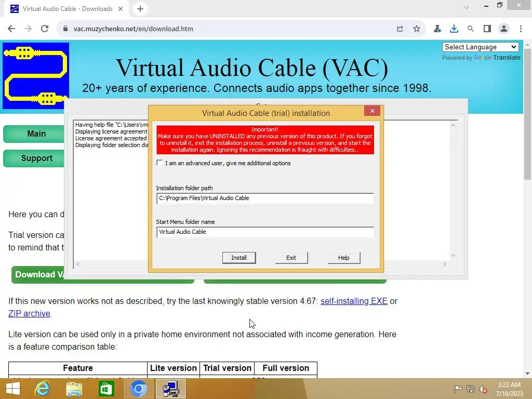532x399 pixels.
Task: Click the 'Feature' table header
Action: tap(78, 368)
